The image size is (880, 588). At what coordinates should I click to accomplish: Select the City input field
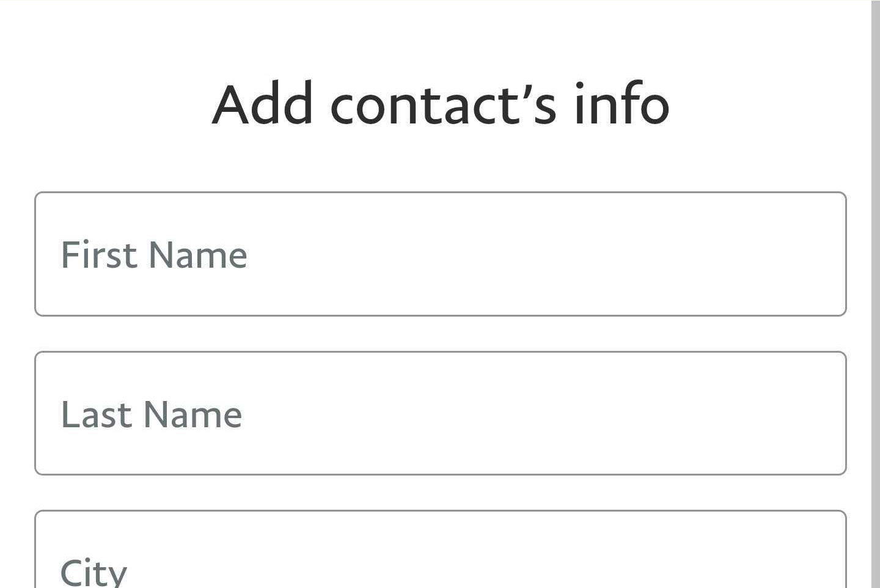tap(440, 556)
